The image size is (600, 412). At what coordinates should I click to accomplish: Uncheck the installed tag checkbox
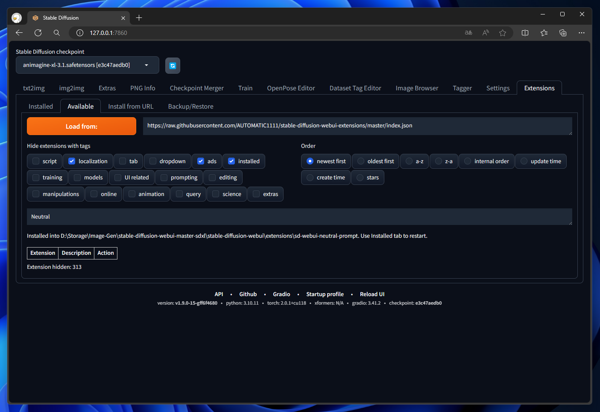coord(231,161)
